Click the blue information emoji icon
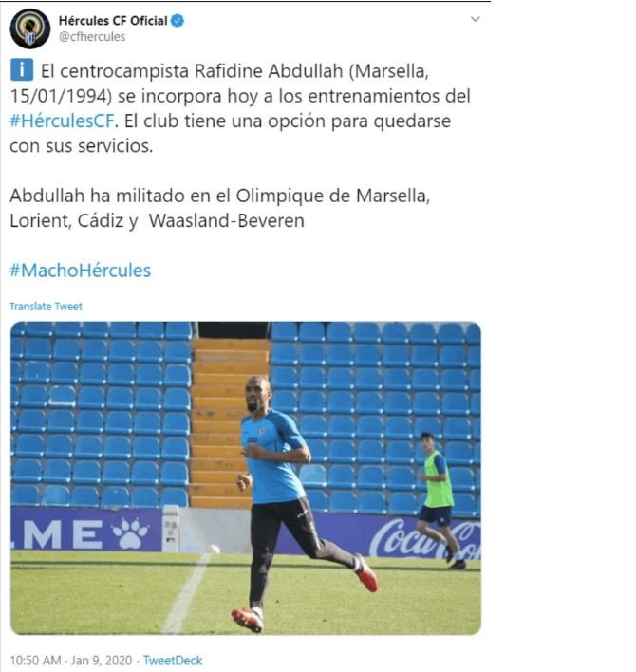This screenshot has height=672, width=636. (22, 70)
